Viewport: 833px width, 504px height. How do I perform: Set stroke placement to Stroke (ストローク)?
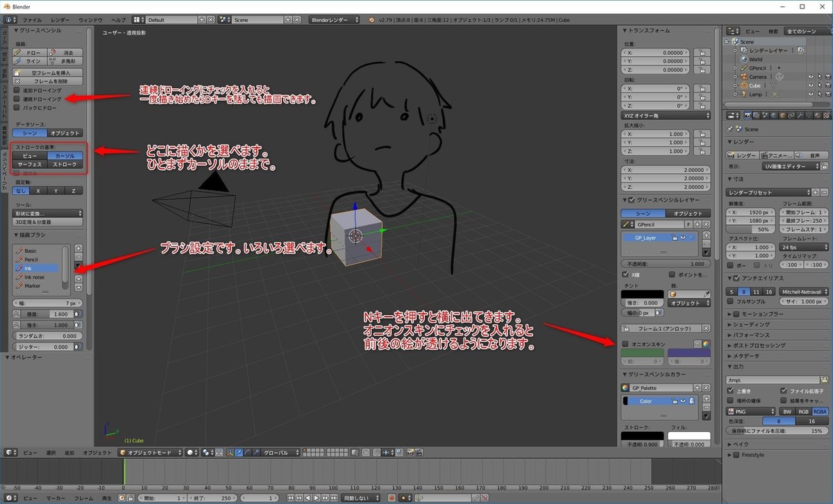coord(66,165)
